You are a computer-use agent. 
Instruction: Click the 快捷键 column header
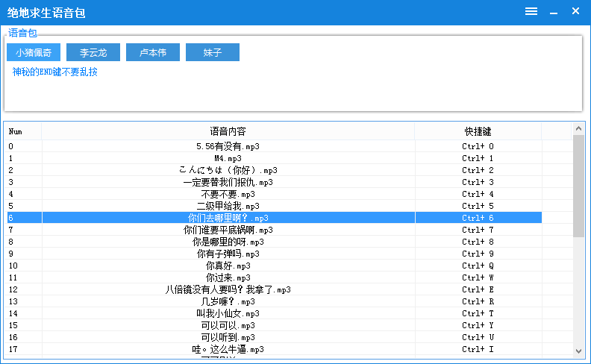tap(478, 131)
